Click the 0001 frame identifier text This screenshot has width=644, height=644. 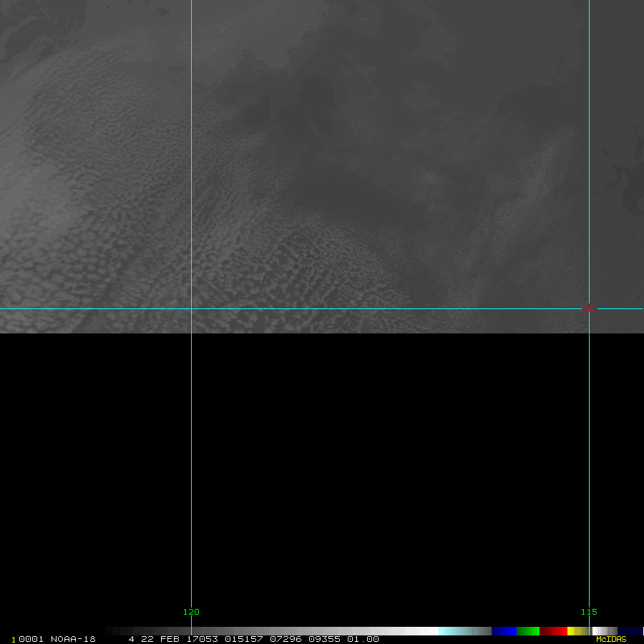click(x=31, y=639)
